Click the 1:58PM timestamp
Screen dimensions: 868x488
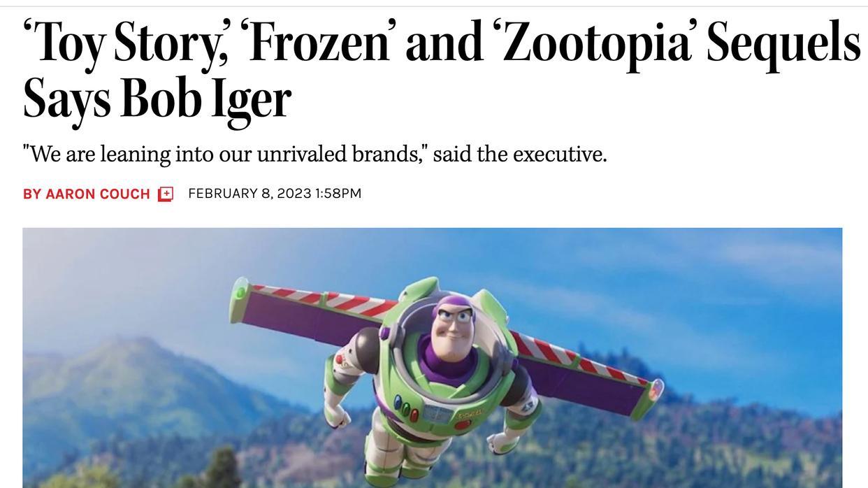[x=338, y=193]
